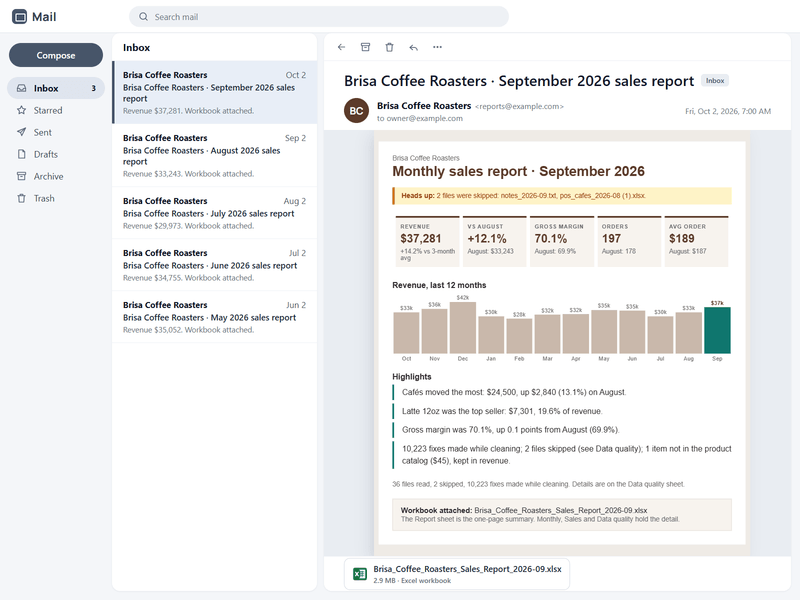Click the Vs August +12.1% card
800x600 pixels.
pos(494,241)
